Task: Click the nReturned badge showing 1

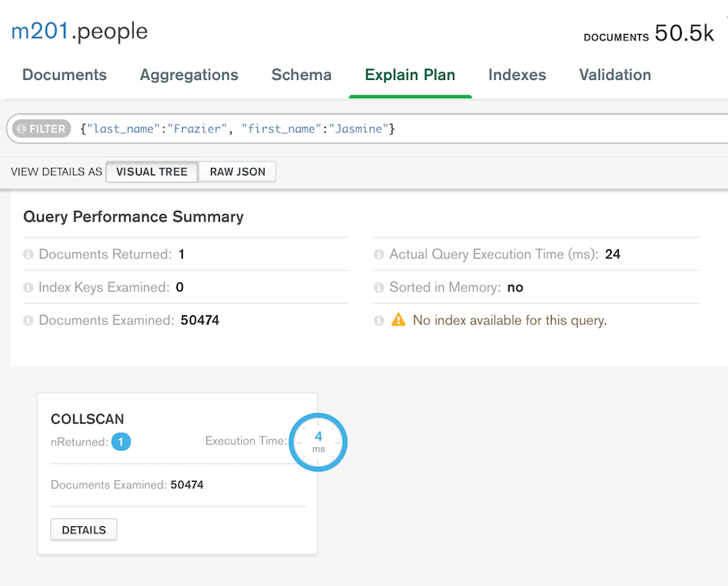Action: click(x=121, y=441)
